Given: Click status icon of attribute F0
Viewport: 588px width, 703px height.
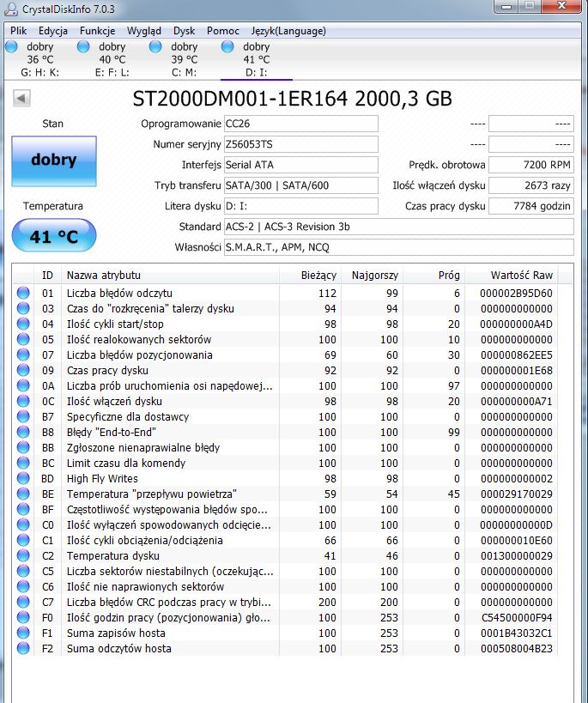Looking at the screenshot, I should click(x=23, y=618).
